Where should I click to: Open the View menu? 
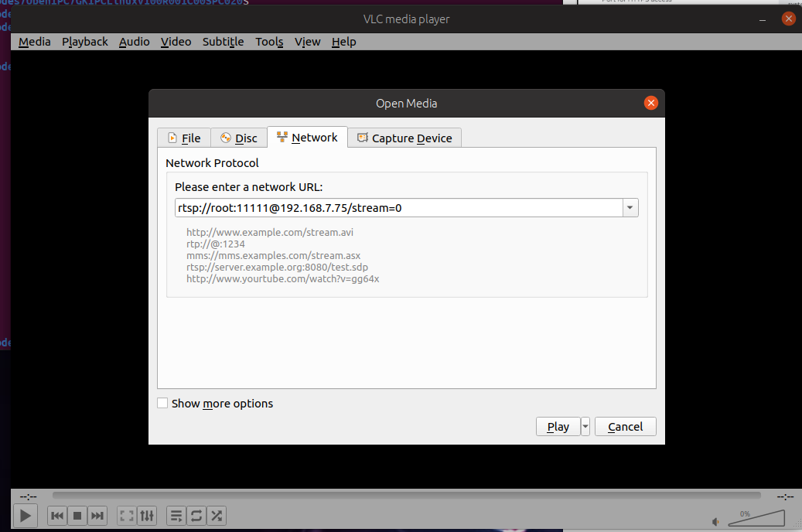pos(307,42)
